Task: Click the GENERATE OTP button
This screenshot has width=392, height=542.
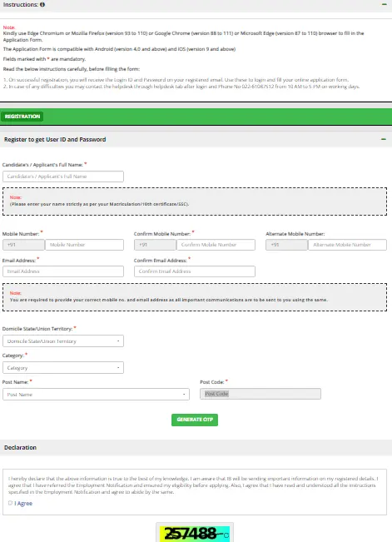Action: (195, 420)
